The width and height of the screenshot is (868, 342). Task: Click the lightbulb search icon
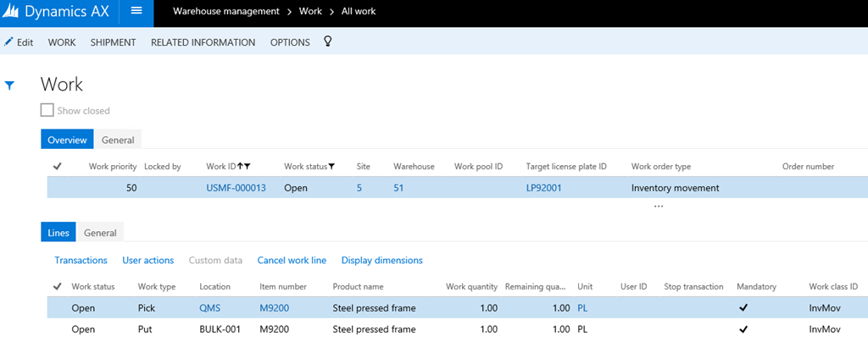point(328,41)
